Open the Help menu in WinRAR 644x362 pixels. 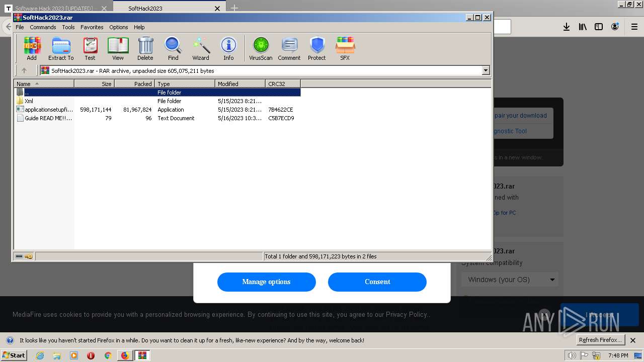[x=139, y=27]
